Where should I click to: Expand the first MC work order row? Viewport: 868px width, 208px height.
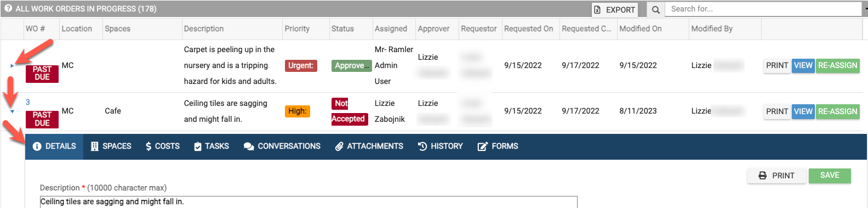(12, 66)
